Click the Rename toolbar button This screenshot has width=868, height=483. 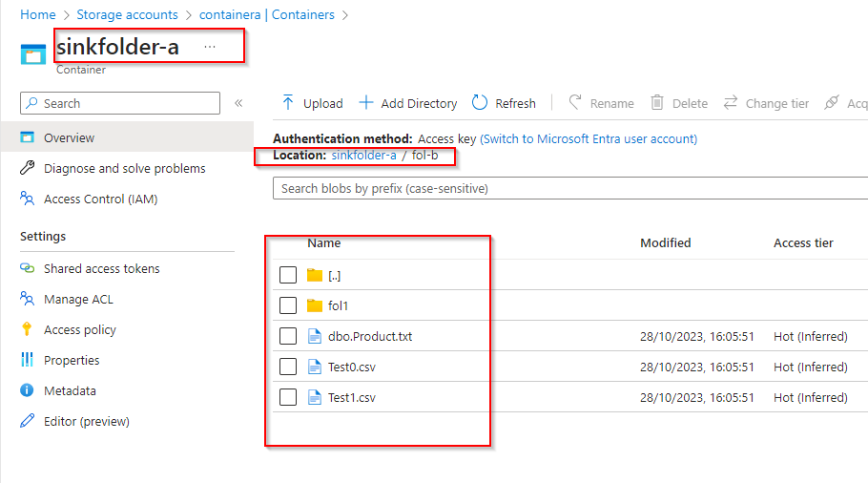(601, 104)
